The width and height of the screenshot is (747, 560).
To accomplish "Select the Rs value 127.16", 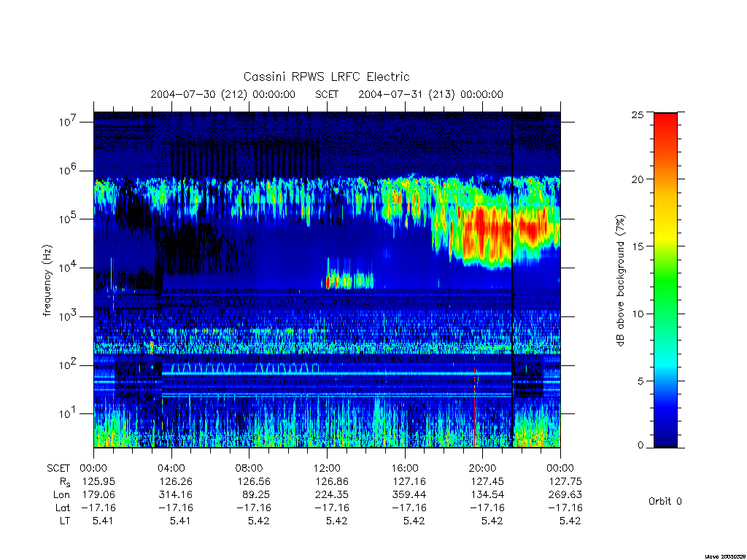I will (410, 481).
